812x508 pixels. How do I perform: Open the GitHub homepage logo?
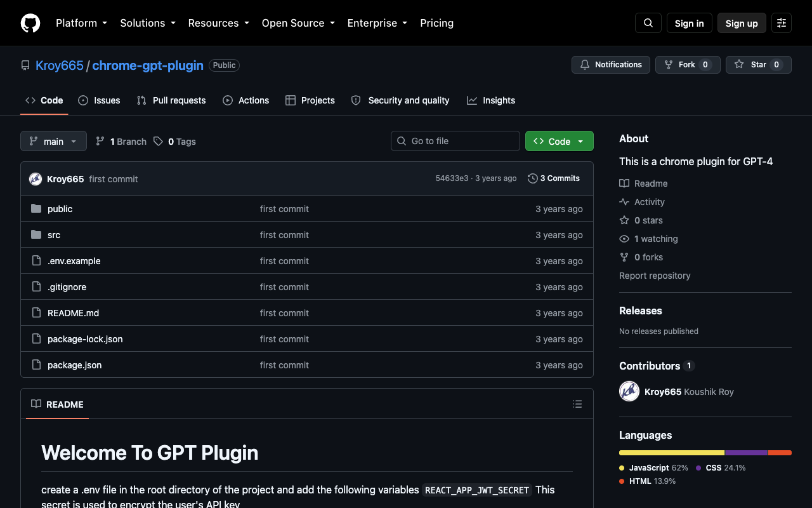click(30, 23)
